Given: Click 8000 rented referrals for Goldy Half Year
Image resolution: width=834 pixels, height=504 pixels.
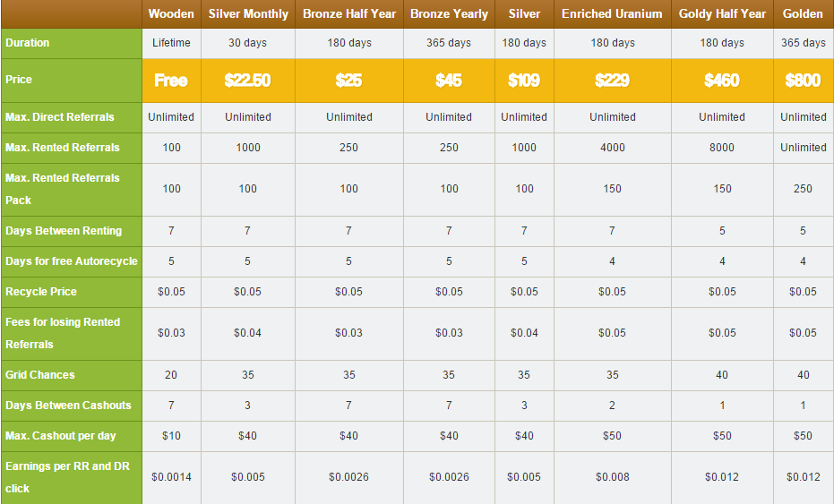Looking at the screenshot, I should point(722,148).
